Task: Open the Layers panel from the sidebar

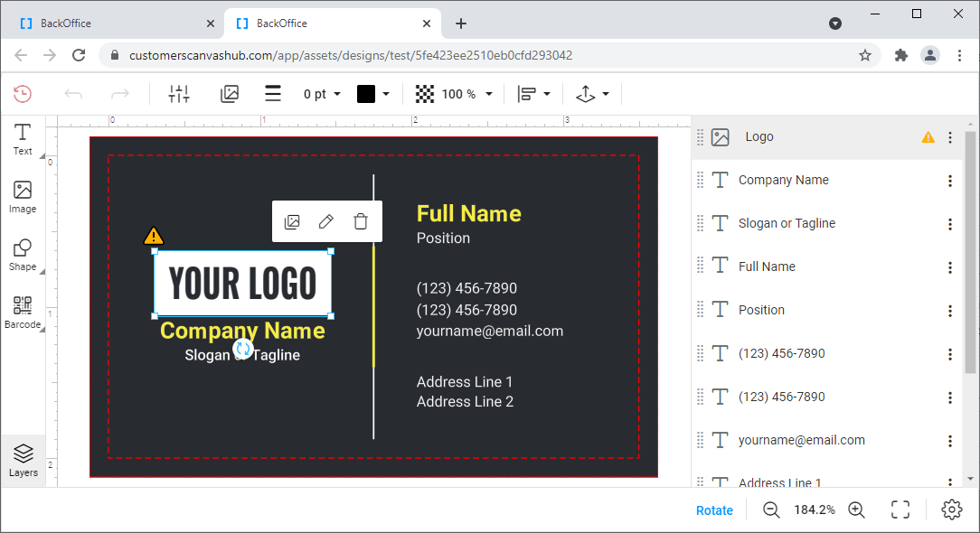Action: [23, 459]
